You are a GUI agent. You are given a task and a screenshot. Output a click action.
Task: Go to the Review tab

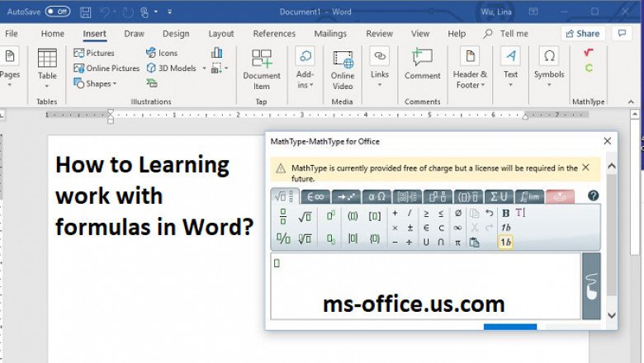click(380, 34)
